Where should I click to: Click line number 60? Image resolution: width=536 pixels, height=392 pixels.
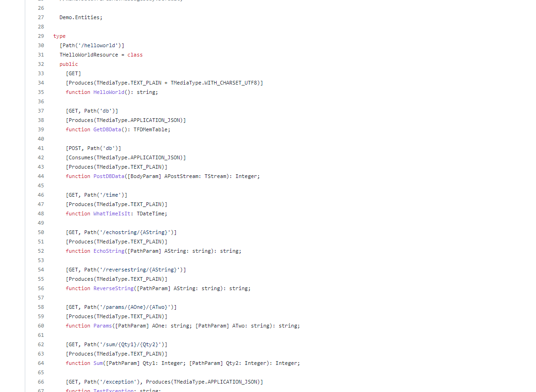41,326
